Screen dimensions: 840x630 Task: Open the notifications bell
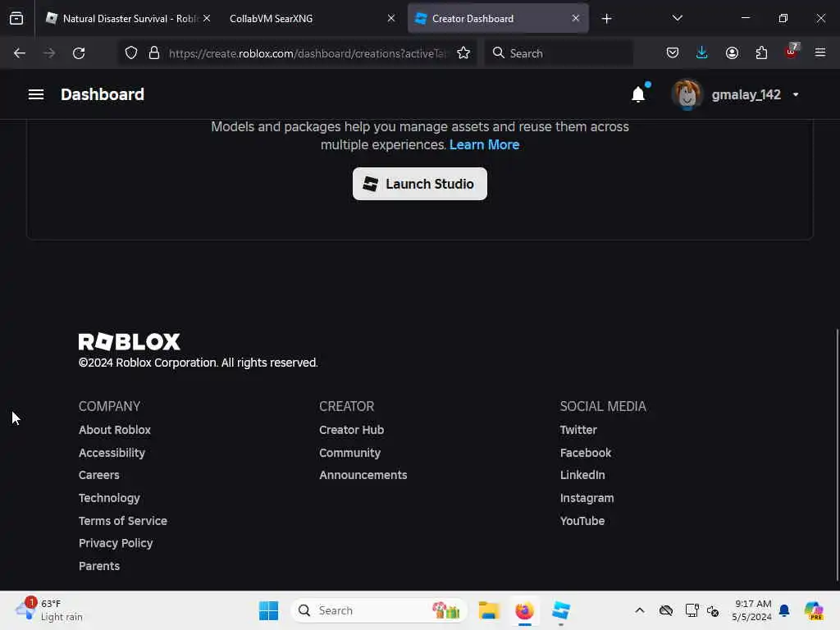point(638,94)
